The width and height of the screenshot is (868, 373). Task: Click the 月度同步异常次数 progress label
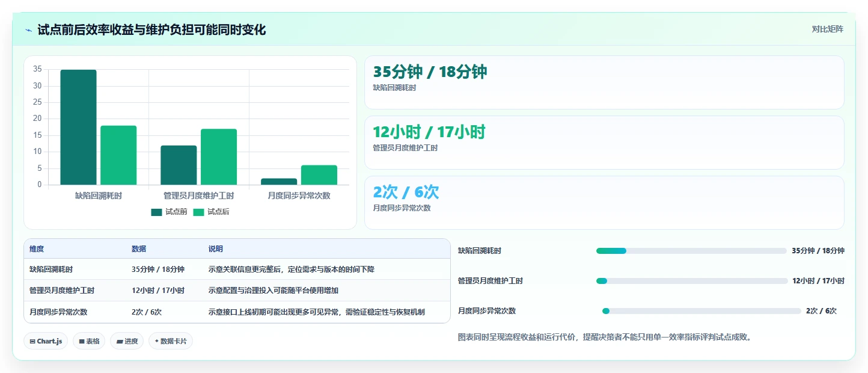[x=487, y=311]
